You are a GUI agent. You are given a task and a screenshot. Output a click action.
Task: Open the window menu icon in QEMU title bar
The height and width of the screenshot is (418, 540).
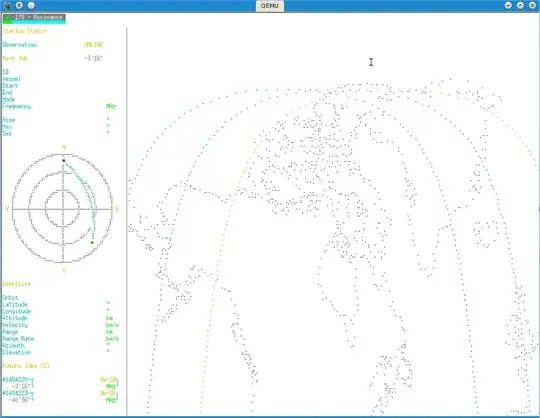click(x=7, y=5)
